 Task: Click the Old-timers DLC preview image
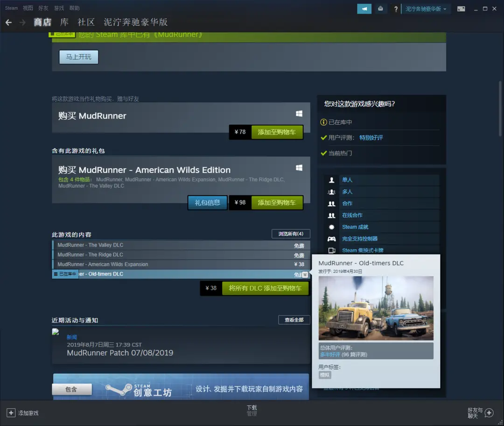(x=376, y=308)
